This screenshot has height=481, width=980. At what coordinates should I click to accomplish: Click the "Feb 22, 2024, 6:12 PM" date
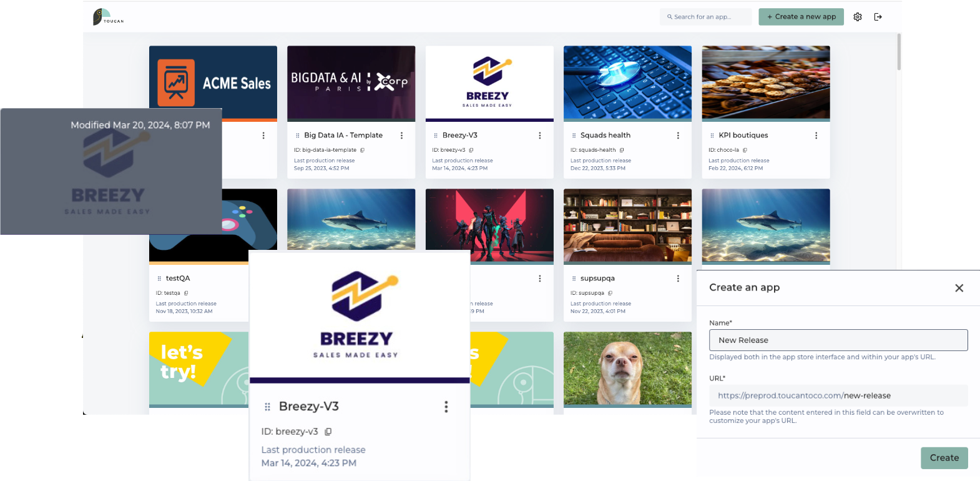pyautogui.click(x=735, y=168)
